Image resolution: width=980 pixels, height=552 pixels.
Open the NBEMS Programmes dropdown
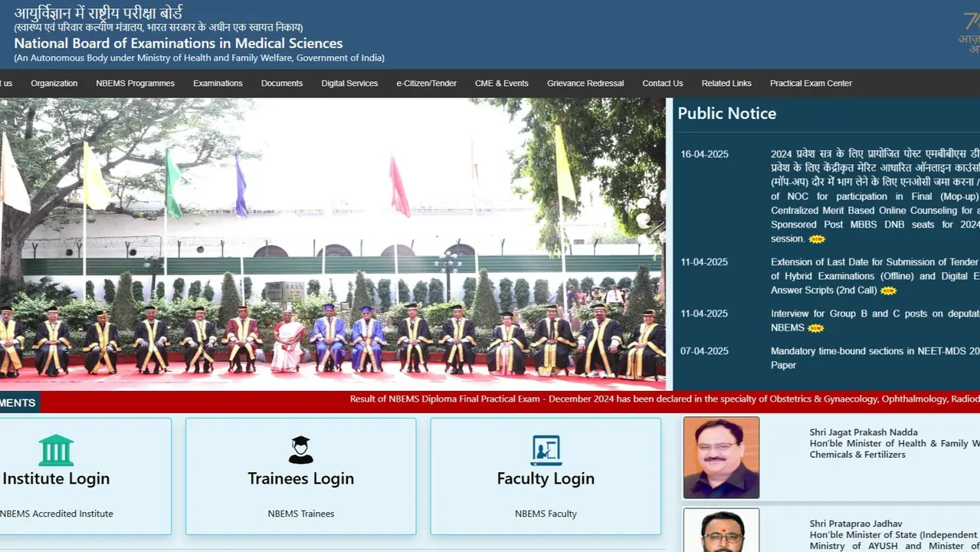click(135, 83)
